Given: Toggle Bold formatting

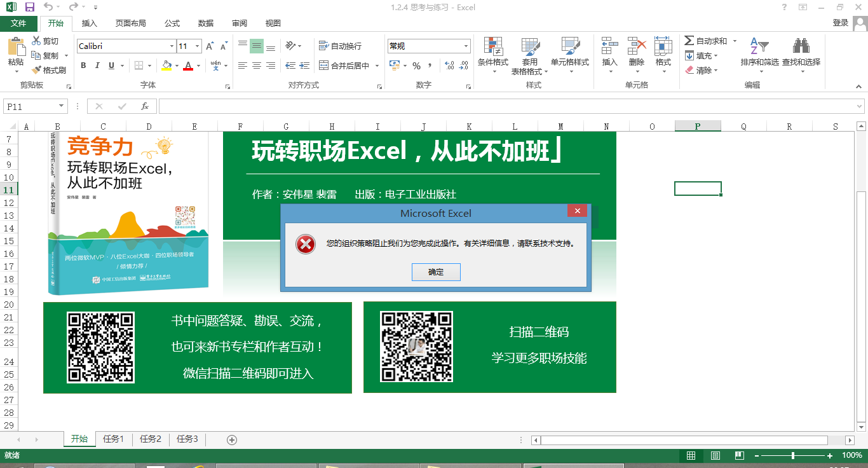Looking at the screenshot, I should coord(83,65).
